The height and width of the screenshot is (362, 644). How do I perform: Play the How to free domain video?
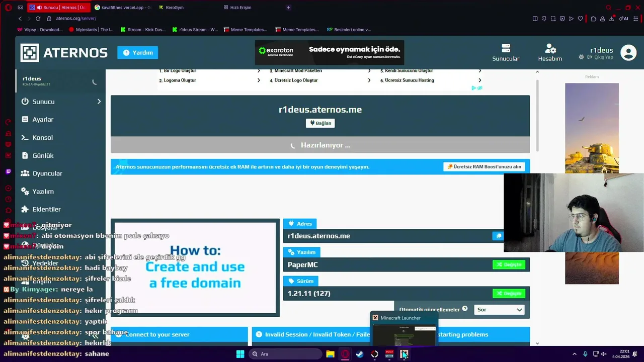click(x=195, y=267)
